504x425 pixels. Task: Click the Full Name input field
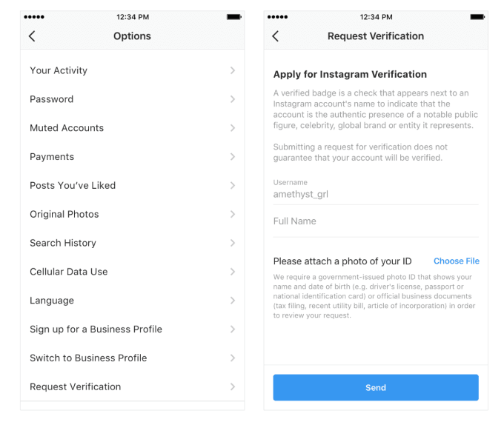pos(375,221)
